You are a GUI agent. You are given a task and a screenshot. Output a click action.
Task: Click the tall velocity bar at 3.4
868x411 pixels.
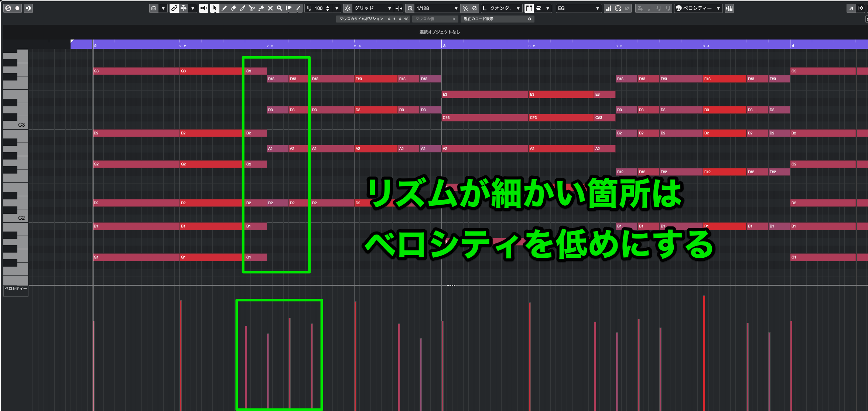pos(704,353)
